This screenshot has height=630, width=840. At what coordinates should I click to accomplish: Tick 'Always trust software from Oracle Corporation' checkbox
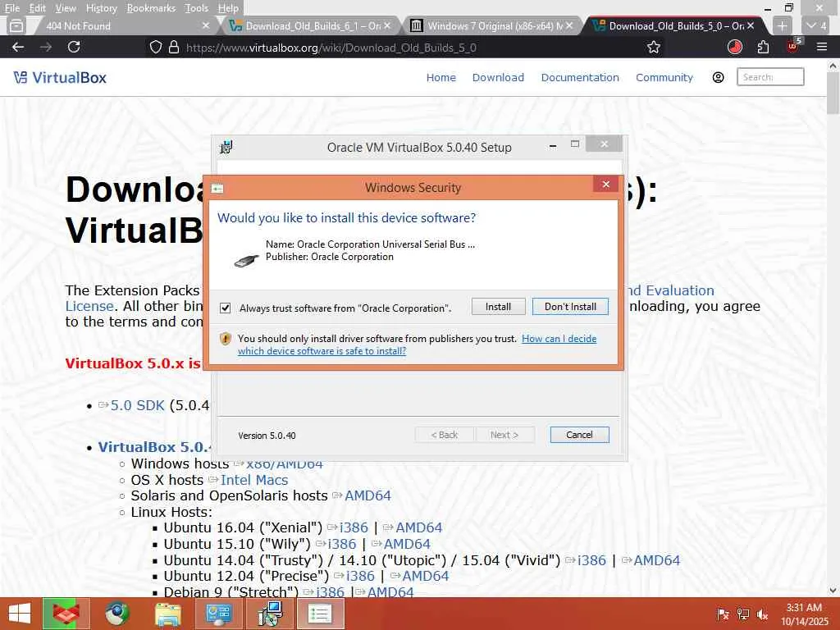coord(226,308)
